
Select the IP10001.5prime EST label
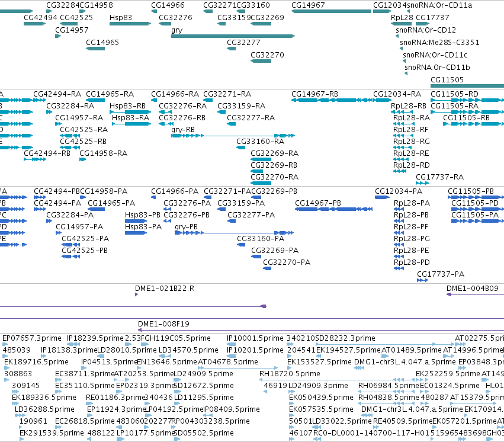click(255, 338)
